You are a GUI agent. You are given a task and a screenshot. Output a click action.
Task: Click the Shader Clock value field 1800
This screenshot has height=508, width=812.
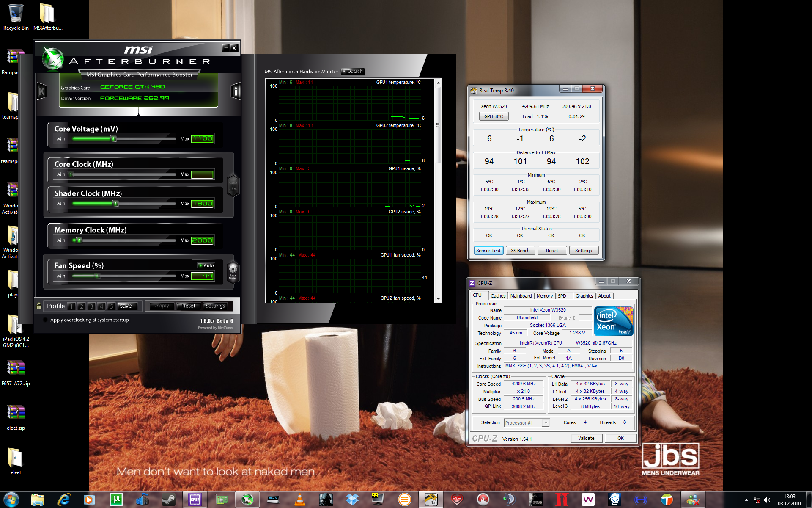202,204
